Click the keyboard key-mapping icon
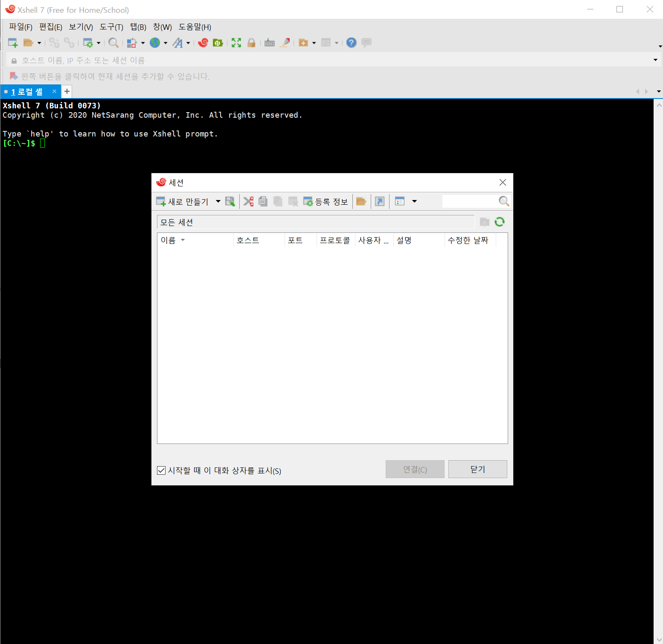 click(270, 43)
